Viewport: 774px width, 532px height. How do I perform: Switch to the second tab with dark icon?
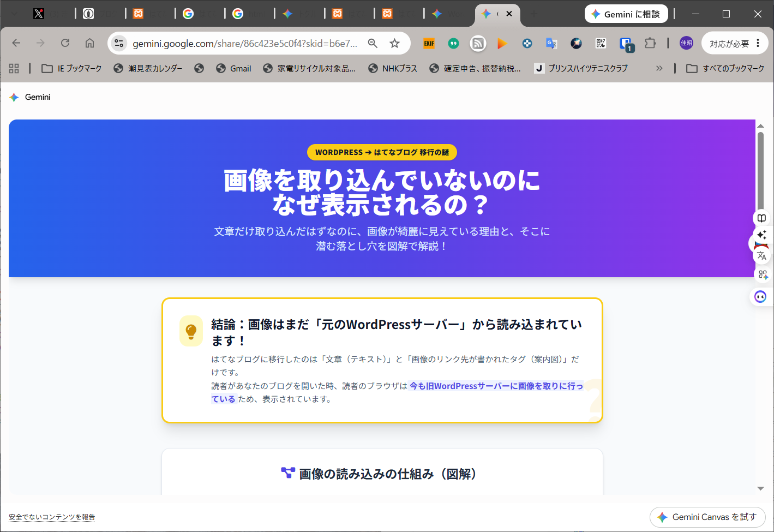pos(88,14)
